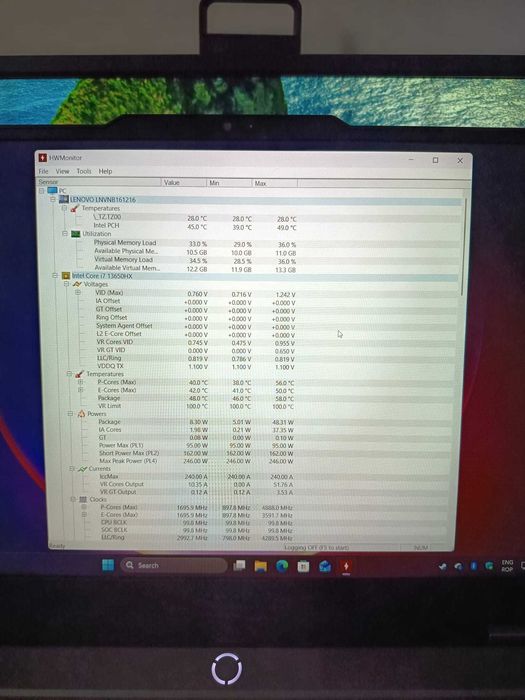Click the taskbar Search box

[x=174, y=565]
